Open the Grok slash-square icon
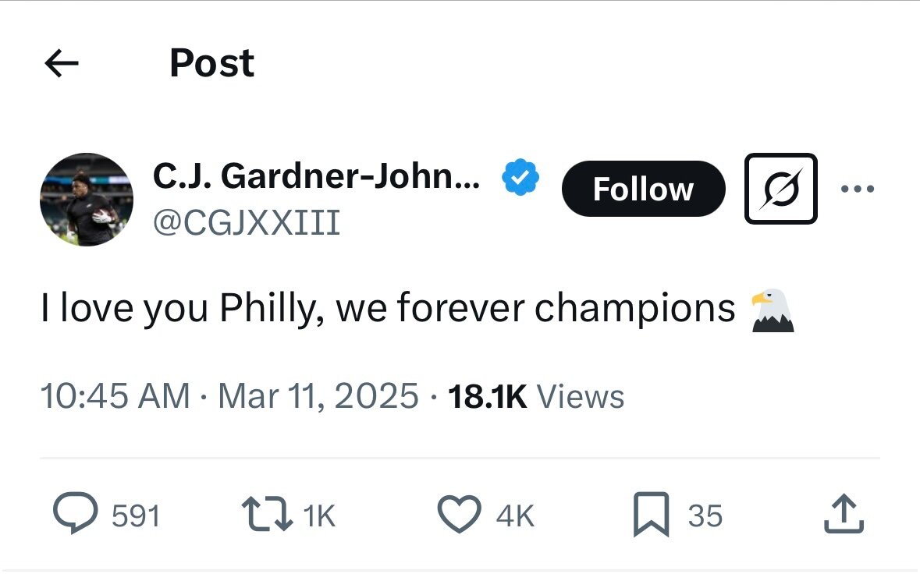 coord(780,189)
